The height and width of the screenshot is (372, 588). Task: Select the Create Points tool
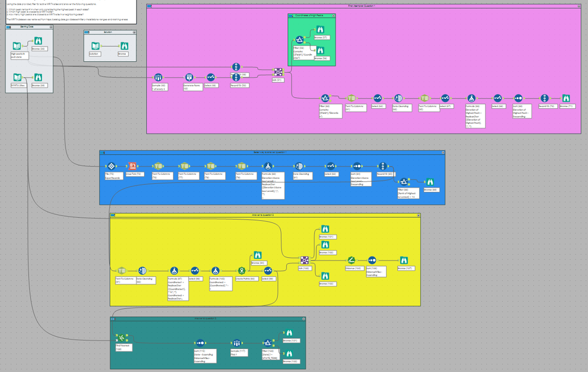[241, 270]
